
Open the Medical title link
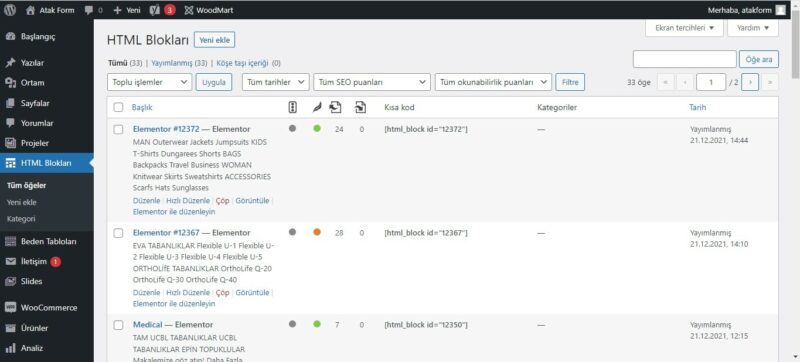[x=147, y=325]
